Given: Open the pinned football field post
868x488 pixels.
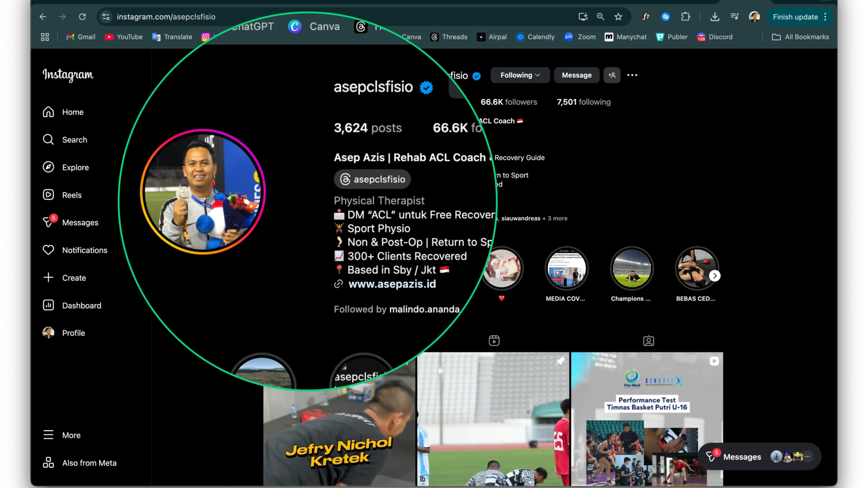Looking at the screenshot, I should 493,419.
